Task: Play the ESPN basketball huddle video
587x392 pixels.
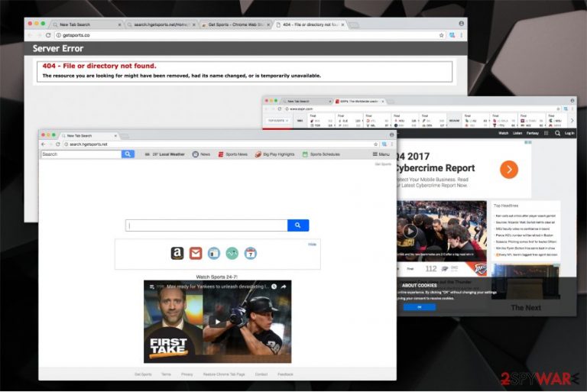Action: [410, 231]
